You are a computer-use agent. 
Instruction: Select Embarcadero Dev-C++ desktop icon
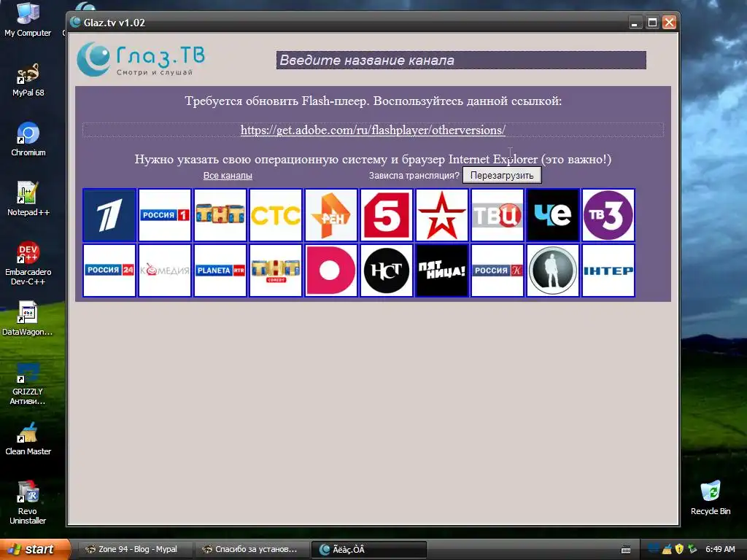pyautogui.click(x=28, y=264)
